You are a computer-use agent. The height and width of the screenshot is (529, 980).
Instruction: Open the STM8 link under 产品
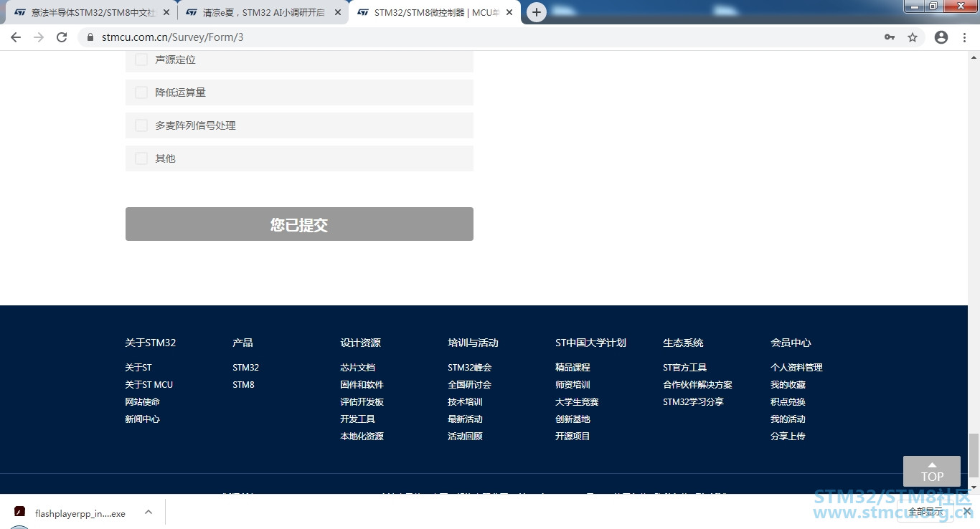tap(244, 385)
